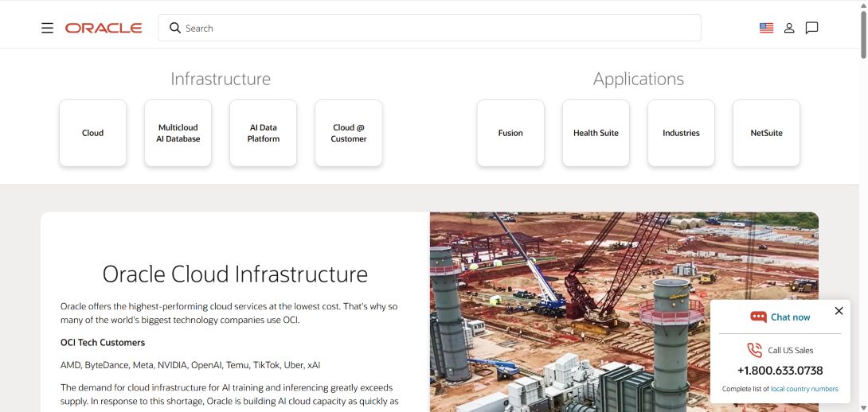Select the Cloud infrastructure card
This screenshot has width=868, height=412.
point(93,133)
